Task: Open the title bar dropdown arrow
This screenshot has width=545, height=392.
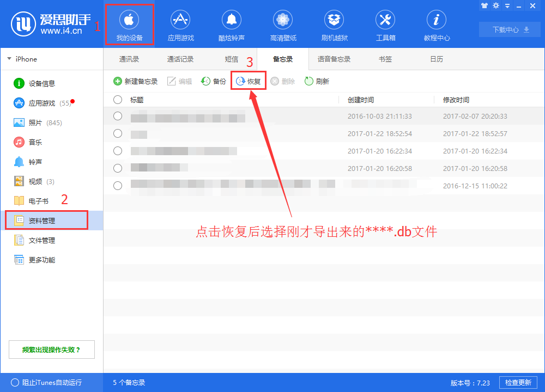Action: 507,6
